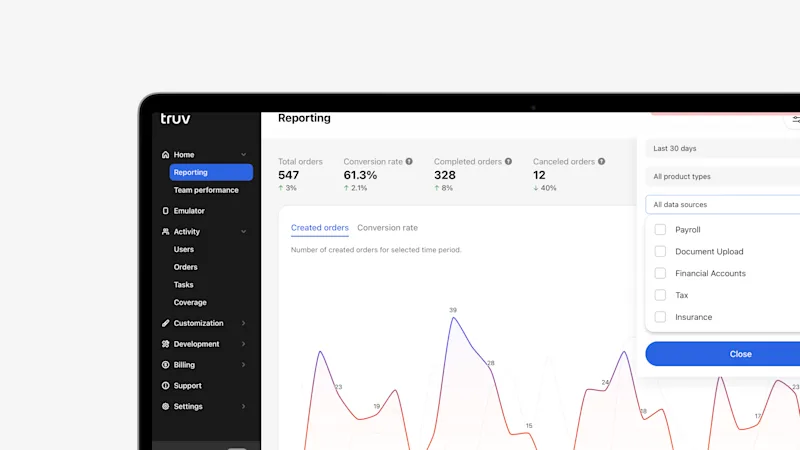Click the blue Close button
Screen dimensions: 800x450
(722, 354)
